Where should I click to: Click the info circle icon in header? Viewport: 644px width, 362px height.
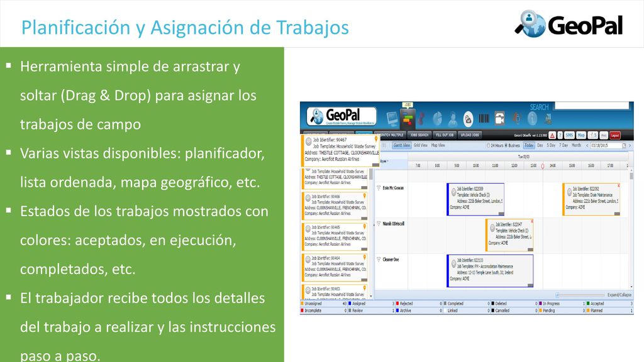(x=533, y=119)
